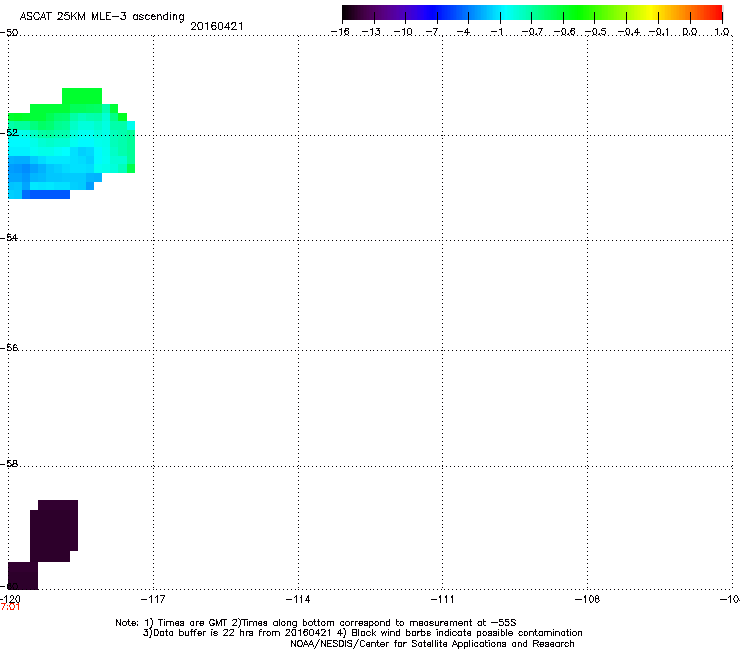Click the green top of data swath
This screenshot has width=740, height=650.
(82, 96)
